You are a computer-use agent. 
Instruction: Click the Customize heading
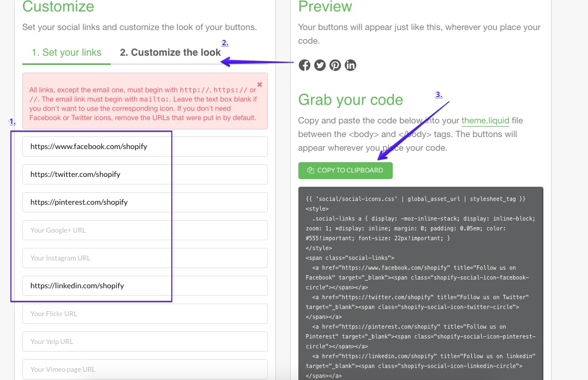tap(58, 7)
